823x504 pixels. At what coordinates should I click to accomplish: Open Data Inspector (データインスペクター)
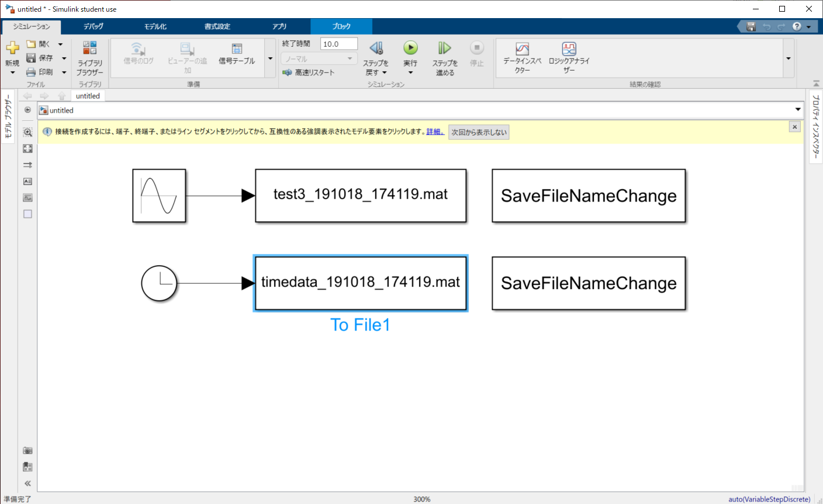[522, 57]
